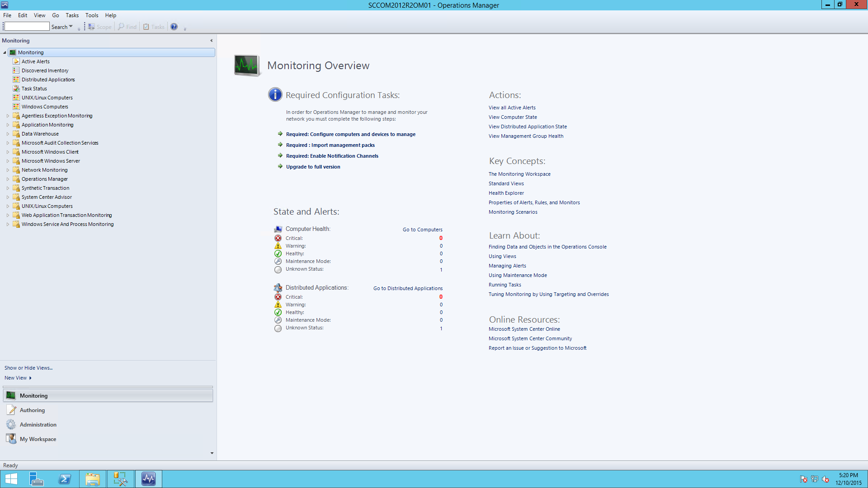Screen dimensions: 868x488
Task: Open the Task Status view
Action: click(x=34, y=88)
